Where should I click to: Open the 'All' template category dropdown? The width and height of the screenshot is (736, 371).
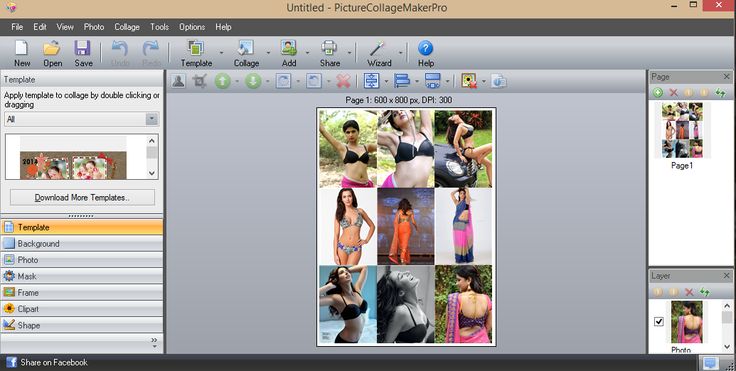coord(152,119)
